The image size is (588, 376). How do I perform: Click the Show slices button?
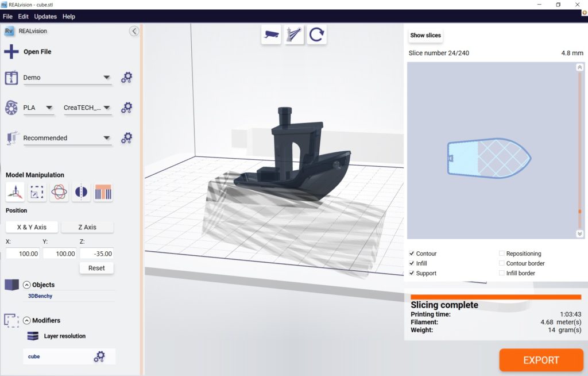(x=425, y=35)
